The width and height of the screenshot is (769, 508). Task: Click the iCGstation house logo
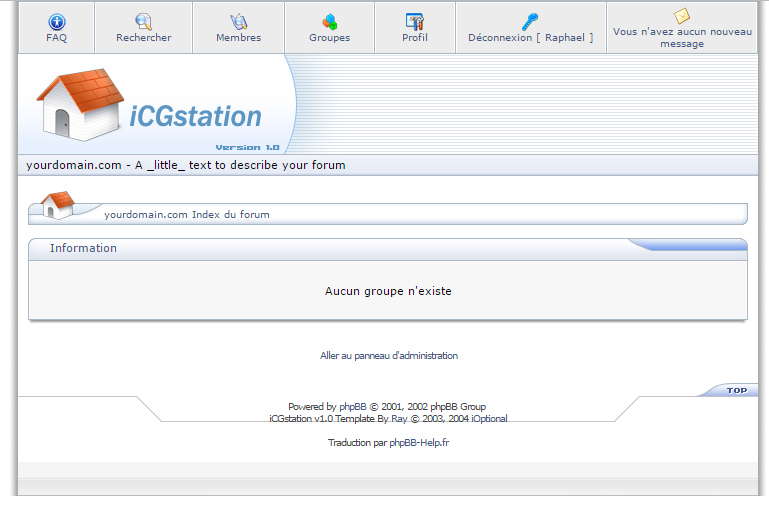(x=80, y=104)
